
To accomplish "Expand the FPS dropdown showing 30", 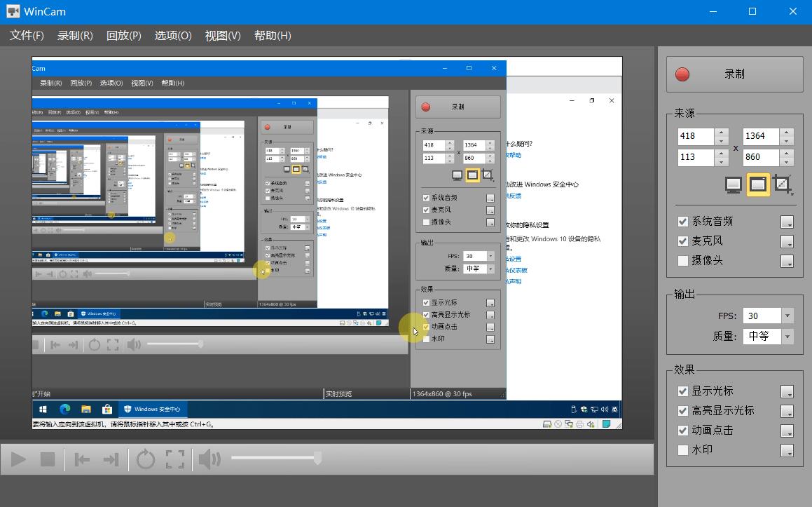I will [787, 316].
